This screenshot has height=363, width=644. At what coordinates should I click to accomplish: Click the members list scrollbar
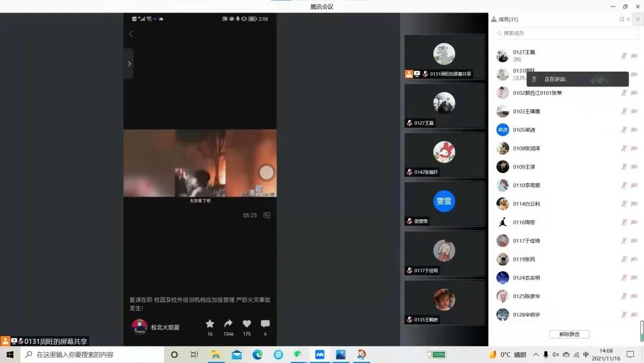point(642,330)
